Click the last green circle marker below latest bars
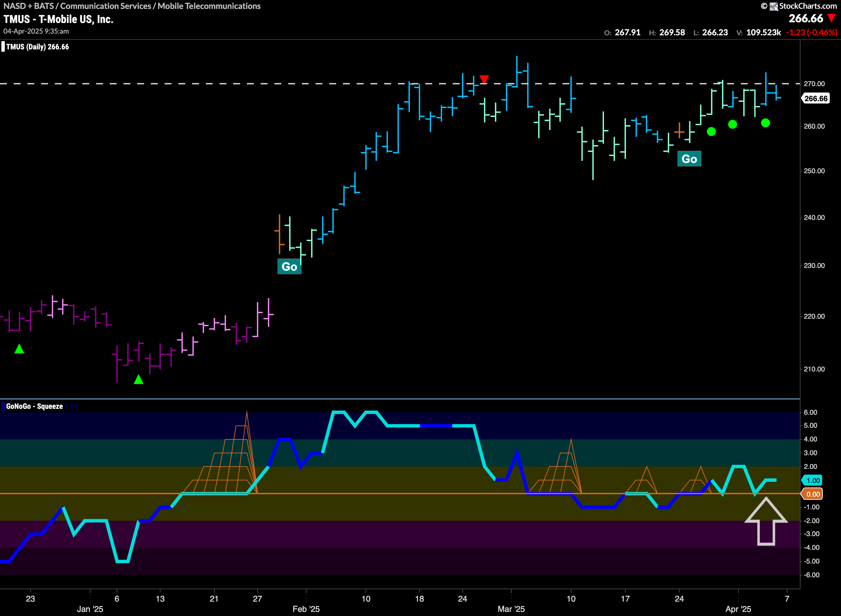Screen dimensions: 841x616 point(765,123)
